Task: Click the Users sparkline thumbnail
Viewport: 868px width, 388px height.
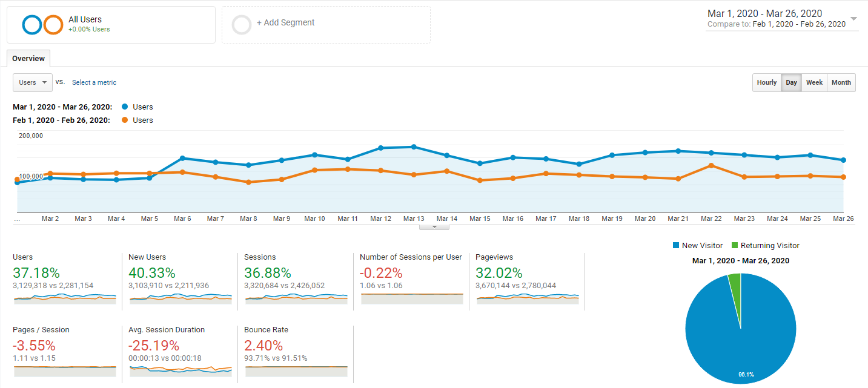Action: [x=64, y=298]
